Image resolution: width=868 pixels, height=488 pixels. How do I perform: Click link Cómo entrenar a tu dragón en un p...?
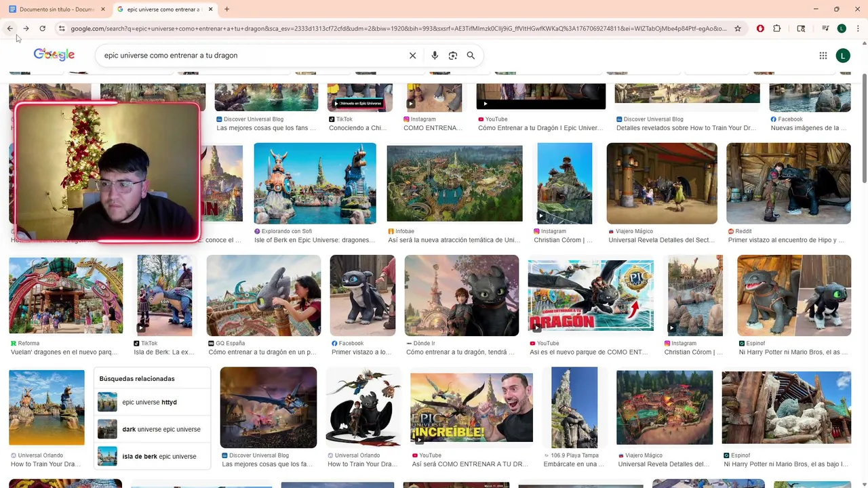pyautogui.click(x=262, y=352)
